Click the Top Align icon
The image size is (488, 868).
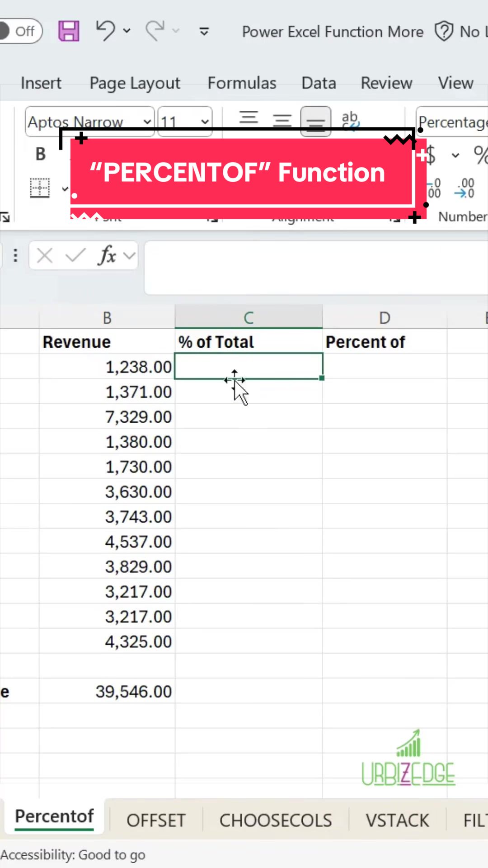tap(249, 118)
